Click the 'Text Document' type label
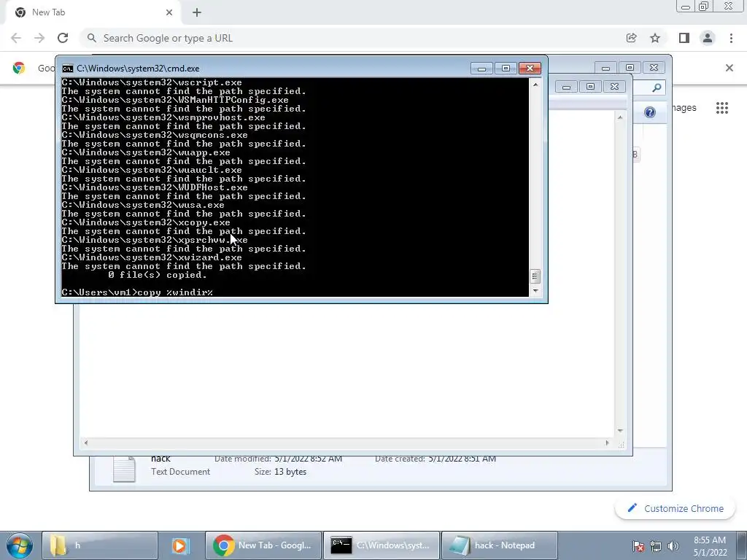This screenshot has width=747, height=560. coord(180,472)
